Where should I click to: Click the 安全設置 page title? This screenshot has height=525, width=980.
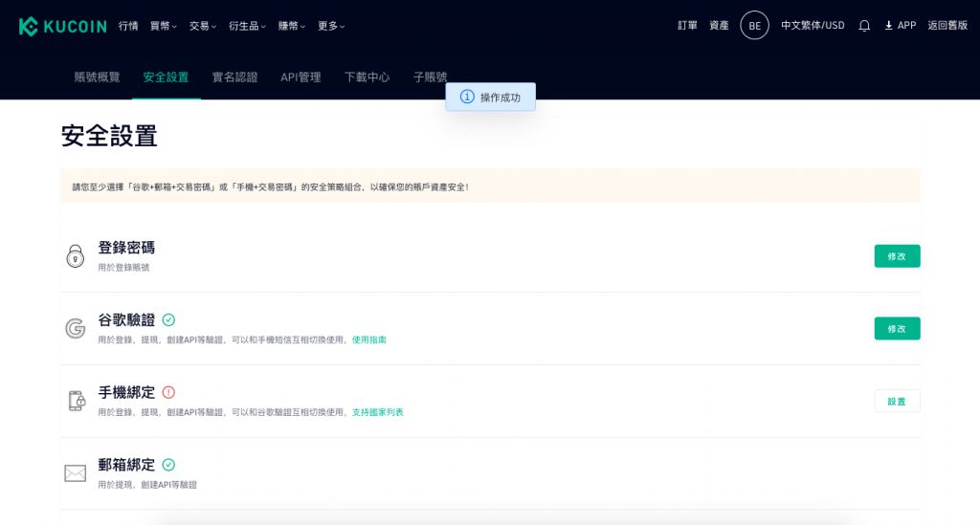click(109, 136)
